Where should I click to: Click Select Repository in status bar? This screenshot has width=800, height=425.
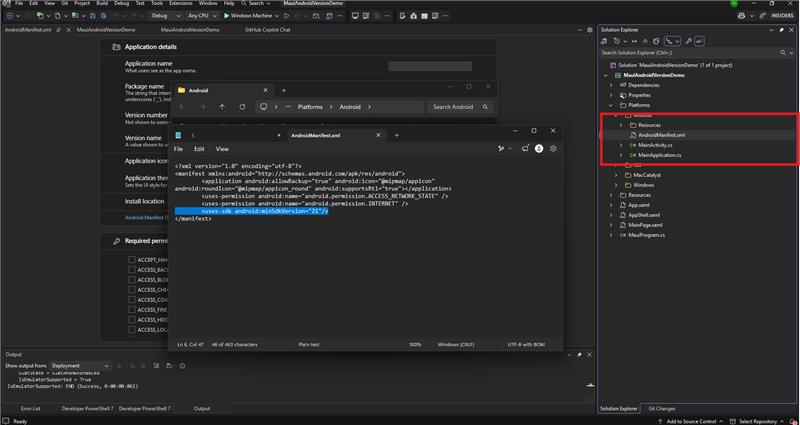(757, 421)
